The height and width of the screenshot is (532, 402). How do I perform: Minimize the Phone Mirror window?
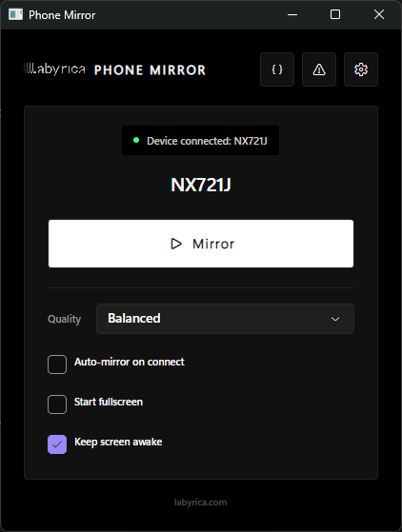pyautogui.click(x=292, y=14)
